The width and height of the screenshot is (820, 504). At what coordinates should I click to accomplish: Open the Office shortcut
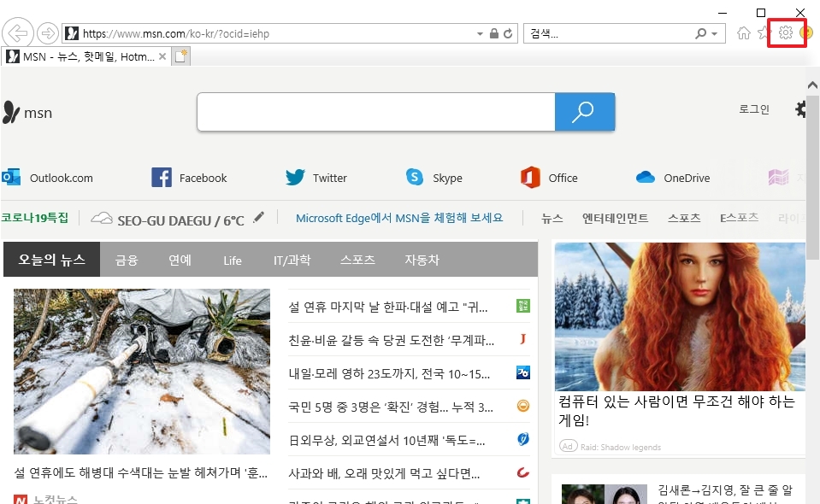point(549,178)
